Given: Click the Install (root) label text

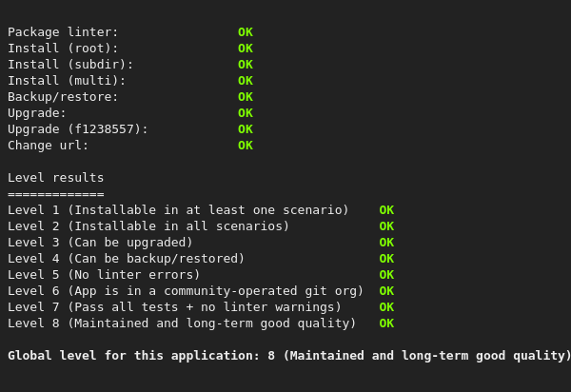Looking at the screenshot, I should [x=63, y=49].
